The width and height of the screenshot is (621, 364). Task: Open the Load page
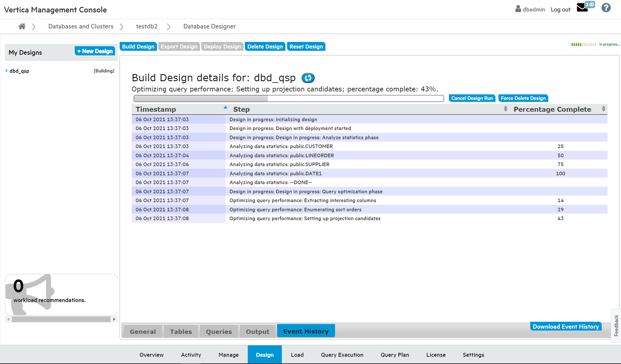click(297, 355)
